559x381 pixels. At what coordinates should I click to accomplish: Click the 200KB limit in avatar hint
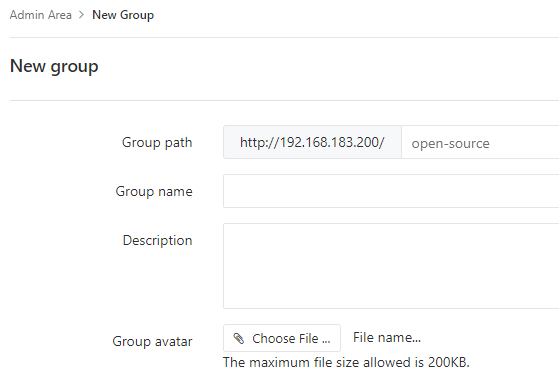pyautogui.click(x=448, y=362)
